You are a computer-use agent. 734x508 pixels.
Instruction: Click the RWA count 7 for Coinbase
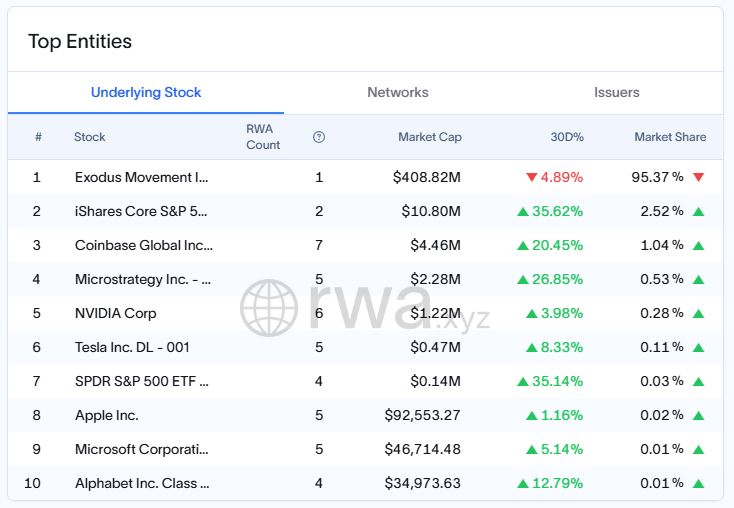tap(319, 245)
